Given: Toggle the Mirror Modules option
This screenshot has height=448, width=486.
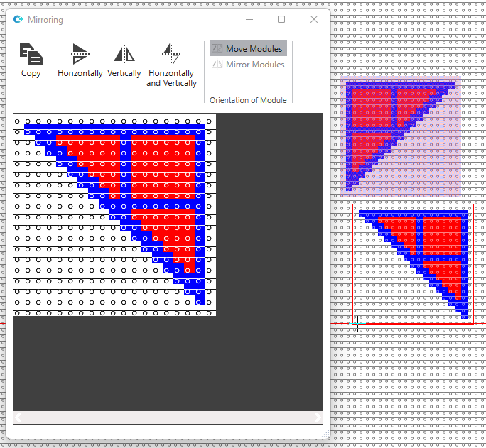Looking at the screenshot, I should tap(248, 65).
